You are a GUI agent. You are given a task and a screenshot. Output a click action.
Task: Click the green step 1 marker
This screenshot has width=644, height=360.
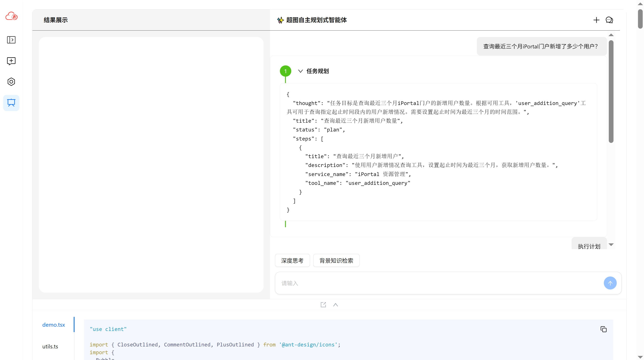click(285, 71)
